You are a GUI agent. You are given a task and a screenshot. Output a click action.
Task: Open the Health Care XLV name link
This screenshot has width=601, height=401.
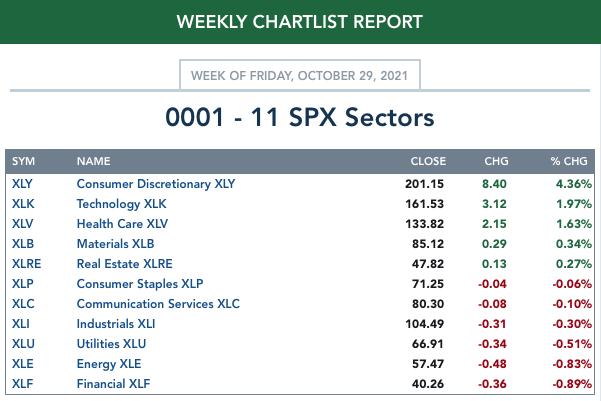click(122, 224)
